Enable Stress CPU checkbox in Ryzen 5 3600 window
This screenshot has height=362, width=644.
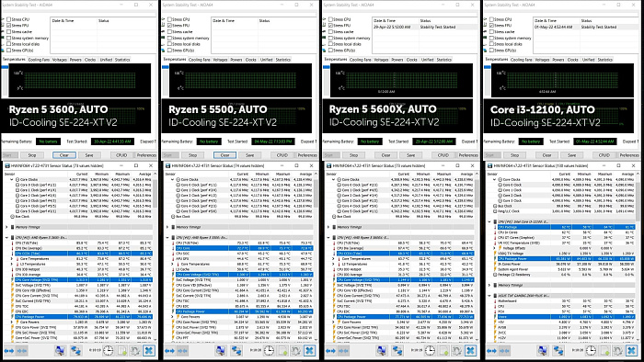click(8, 19)
